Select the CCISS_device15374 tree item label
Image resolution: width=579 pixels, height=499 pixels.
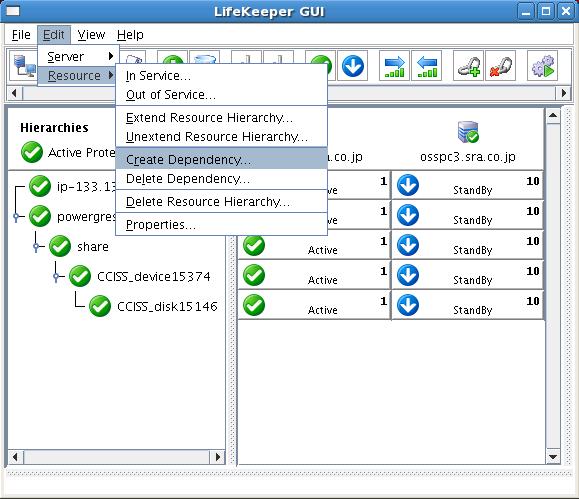[x=154, y=276]
